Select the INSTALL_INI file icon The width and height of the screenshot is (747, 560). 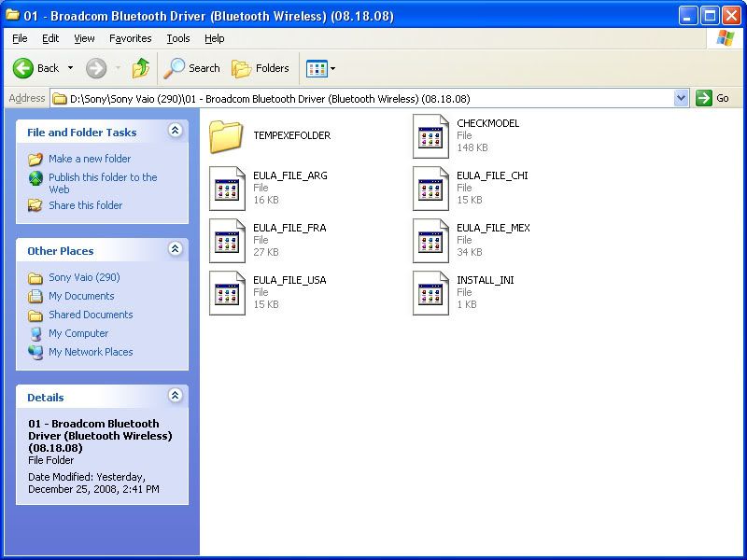(x=430, y=293)
